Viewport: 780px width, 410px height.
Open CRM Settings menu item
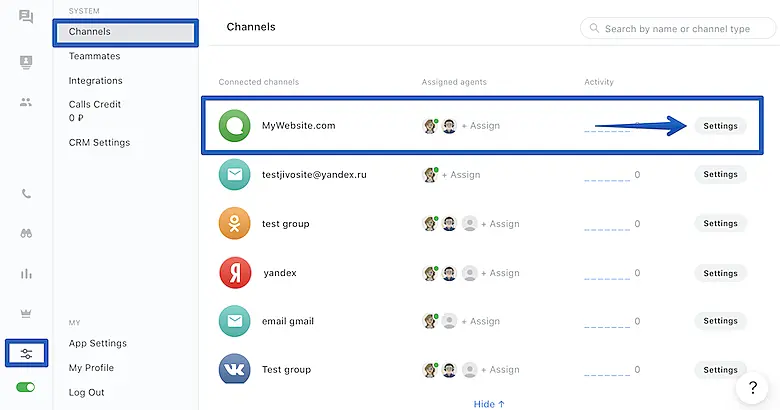click(99, 143)
